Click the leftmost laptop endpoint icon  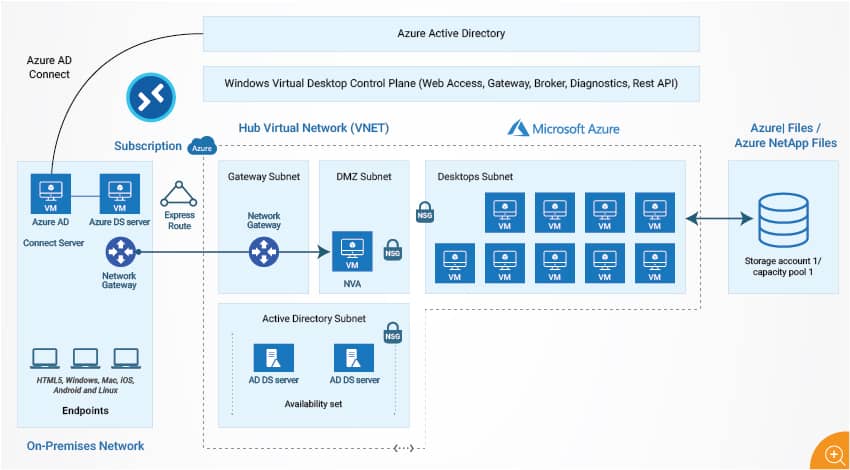[x=46, y=358]
